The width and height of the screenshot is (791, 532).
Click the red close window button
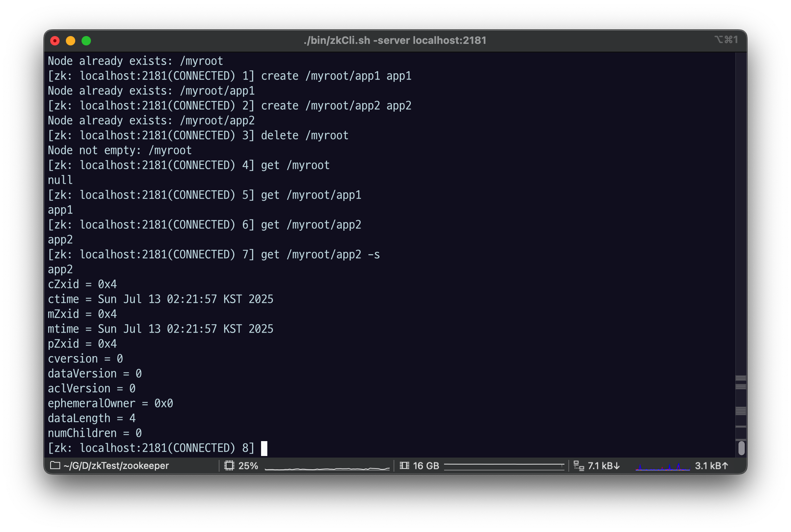click(55, 41)
